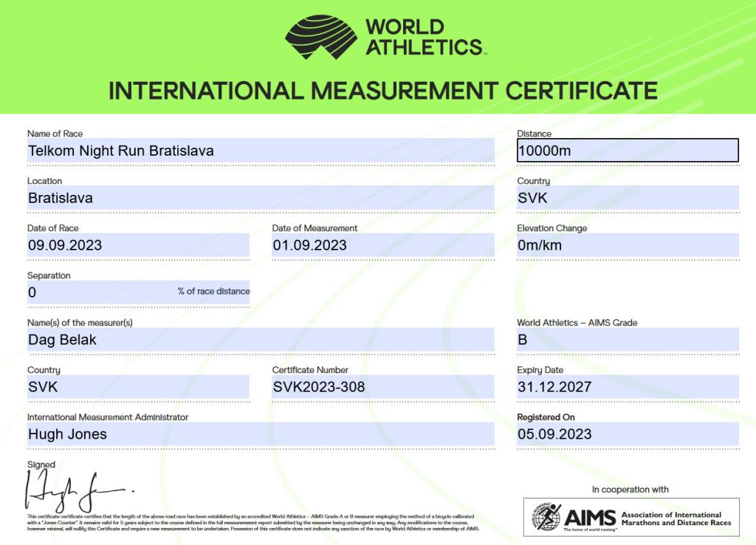Click the "Registered On" label
The width and height of the screenshot is (756, 545).
(546, 417)
